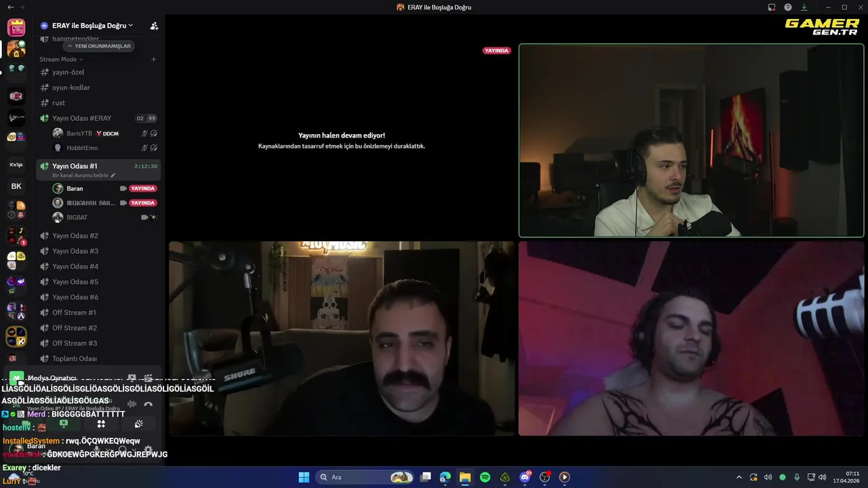Join the Yayın Odası #4 voice channel
868x488 pixels.
(x=98, y=266)
